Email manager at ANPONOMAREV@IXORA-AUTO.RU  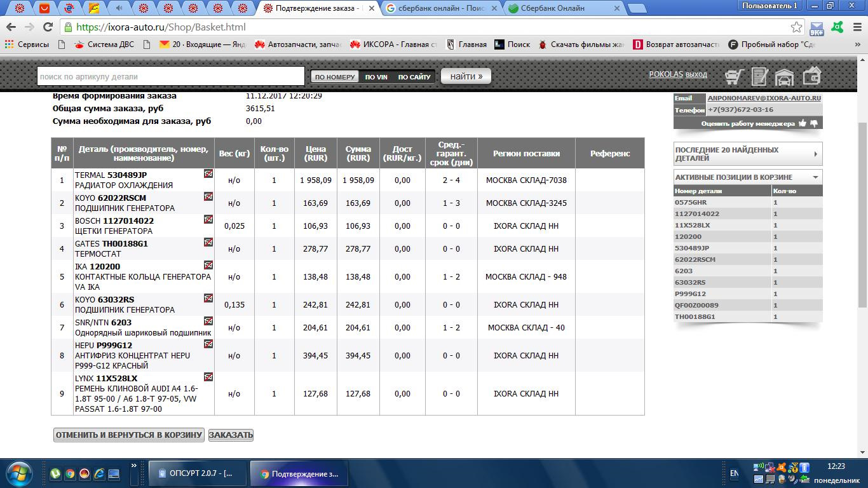(764, 98)
